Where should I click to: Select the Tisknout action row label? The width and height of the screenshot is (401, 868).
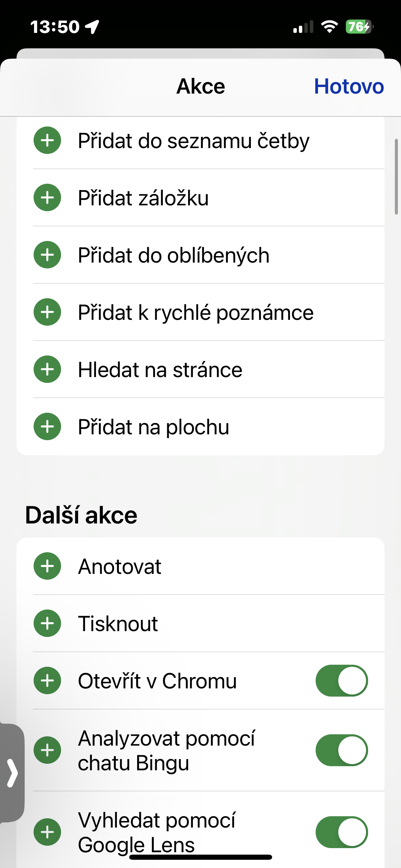(x=118, y=624)
